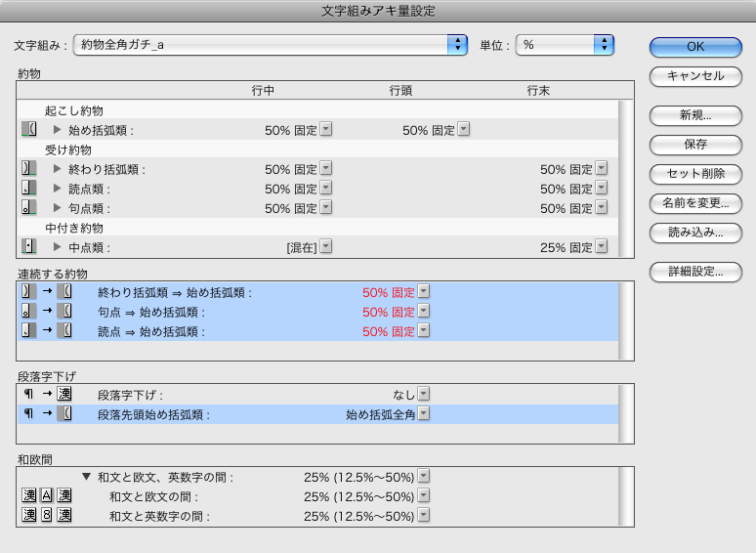Viewport: 756px width, 553px height.
Task: Click the 句点類 row icon
Action: [29, 207]
